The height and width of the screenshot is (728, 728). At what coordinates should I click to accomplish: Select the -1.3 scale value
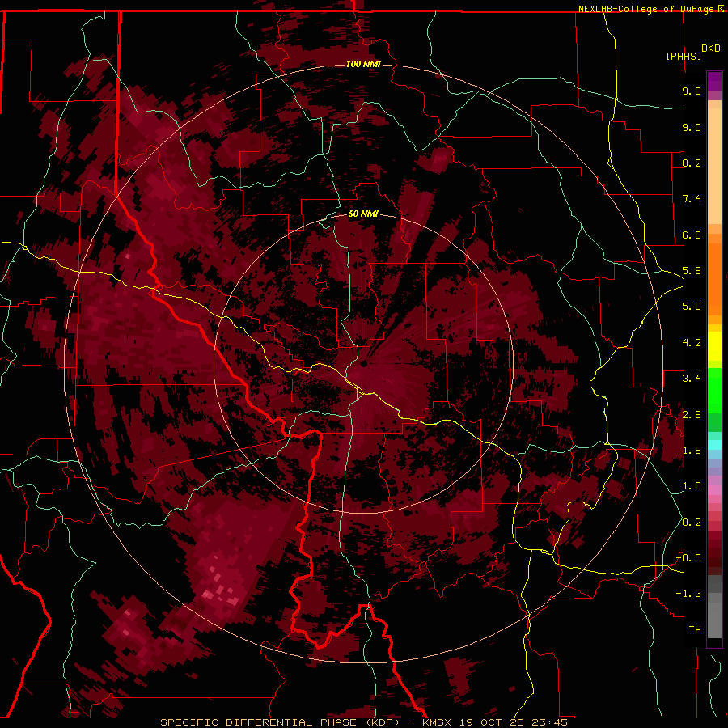688,594
